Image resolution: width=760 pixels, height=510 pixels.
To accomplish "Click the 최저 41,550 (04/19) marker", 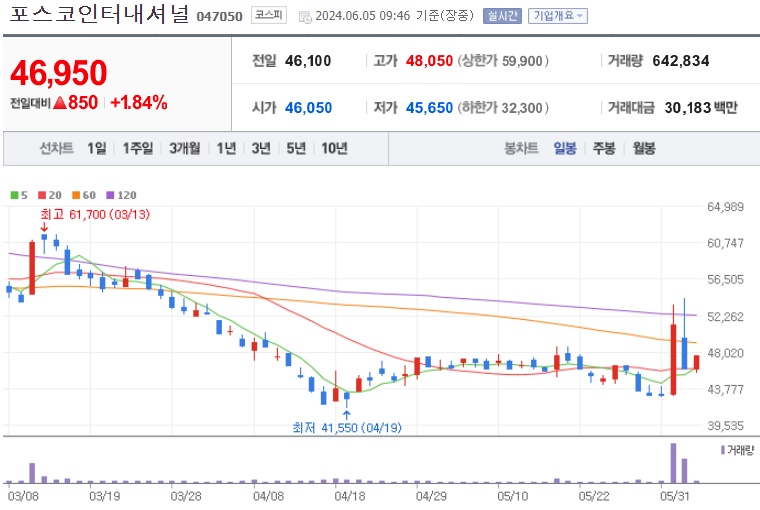I will click(347, 428).
